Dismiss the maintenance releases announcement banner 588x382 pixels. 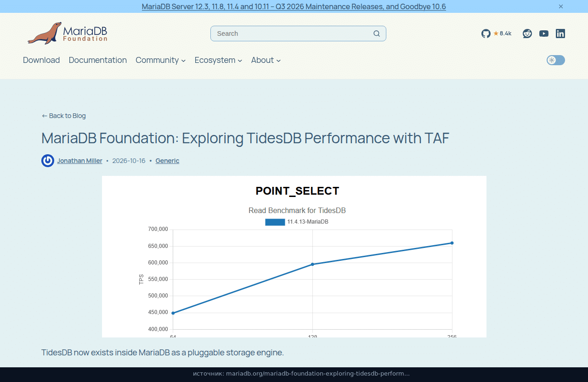pyautogui.click(x=561, y=6)
